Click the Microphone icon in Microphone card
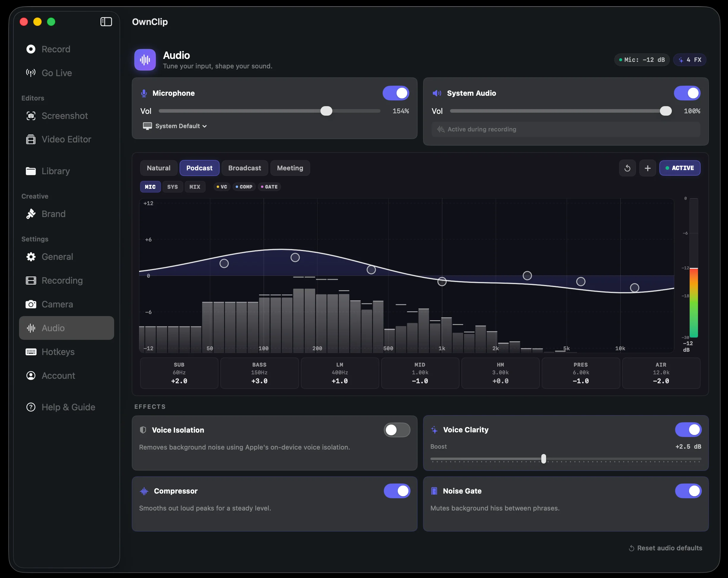Screen dimensions: 728x578 click(x=144, y=93)
